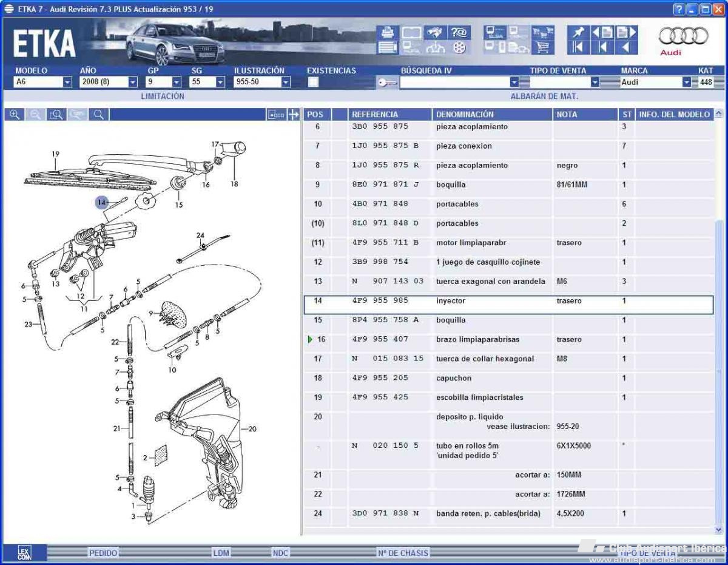The width and height of the screenshot is (728, 565).
Task: Open the ?@ help contact icon
Action: tap(459, 32)
